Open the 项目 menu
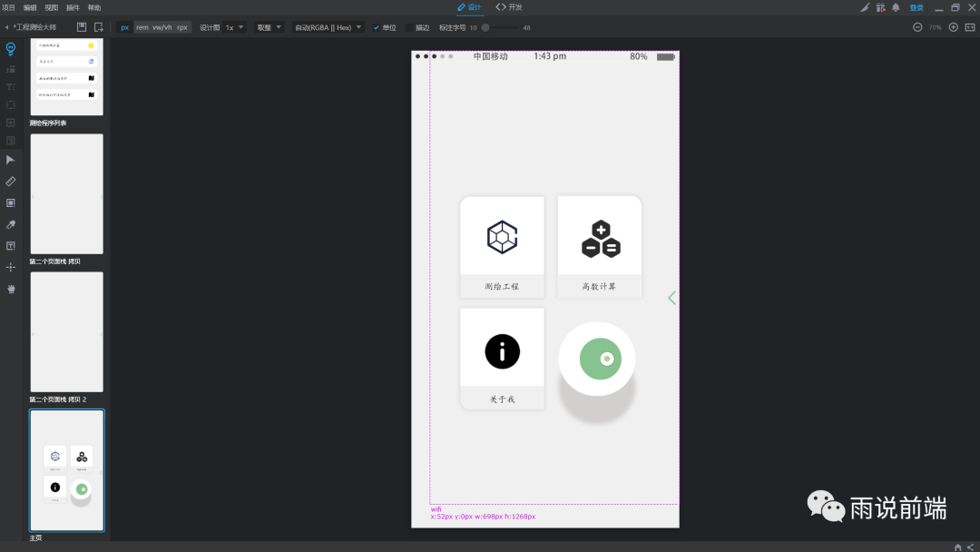980x552 pixels. tap(8, 7)
